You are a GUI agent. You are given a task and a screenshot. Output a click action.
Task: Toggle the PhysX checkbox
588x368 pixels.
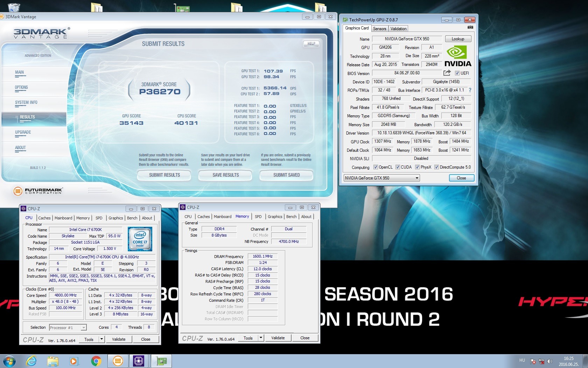417,167
